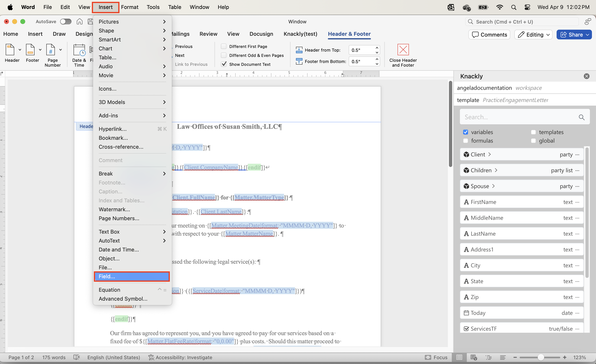The image size is (596, 364).
Task: Increase Header from Top stepper
Action: (x=377, y=48)
